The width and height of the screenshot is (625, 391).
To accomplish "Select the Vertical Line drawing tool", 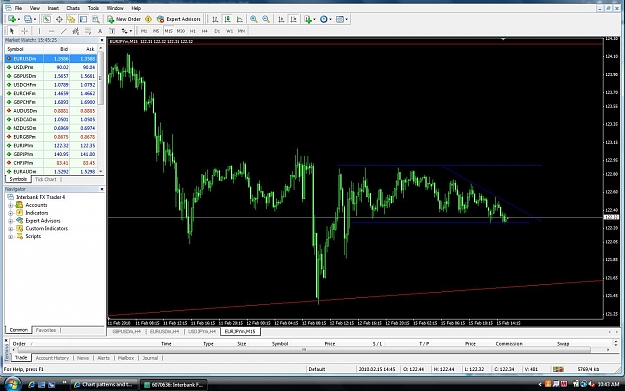I will [x=39, y=31].
